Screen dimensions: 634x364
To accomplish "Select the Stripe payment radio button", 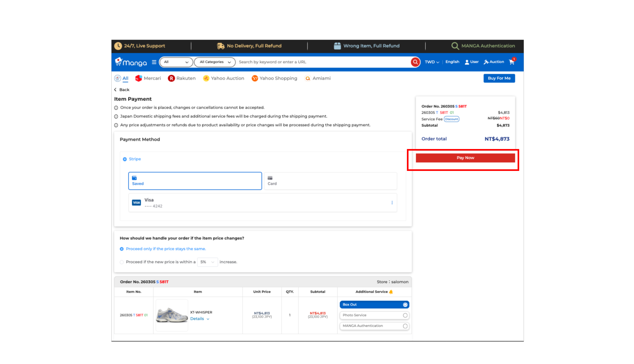I will (x=125, y=159).
